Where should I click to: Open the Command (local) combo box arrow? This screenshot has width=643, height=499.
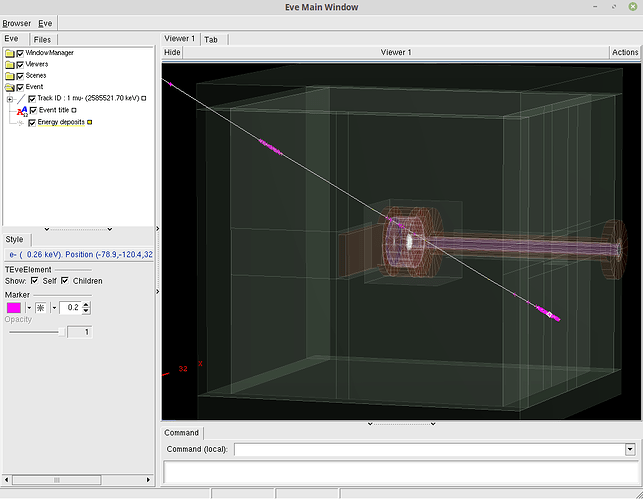[x=630, y=449]
